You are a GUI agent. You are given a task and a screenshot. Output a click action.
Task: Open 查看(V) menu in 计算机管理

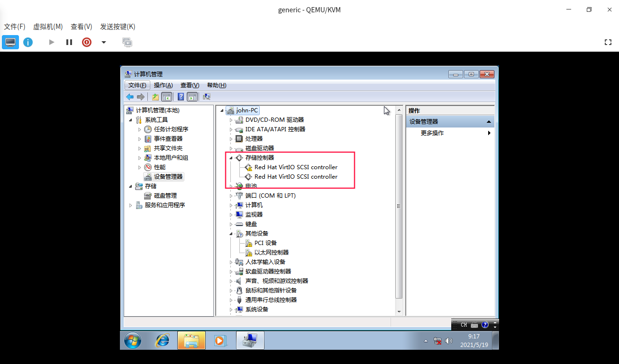(x=190, y=85)
